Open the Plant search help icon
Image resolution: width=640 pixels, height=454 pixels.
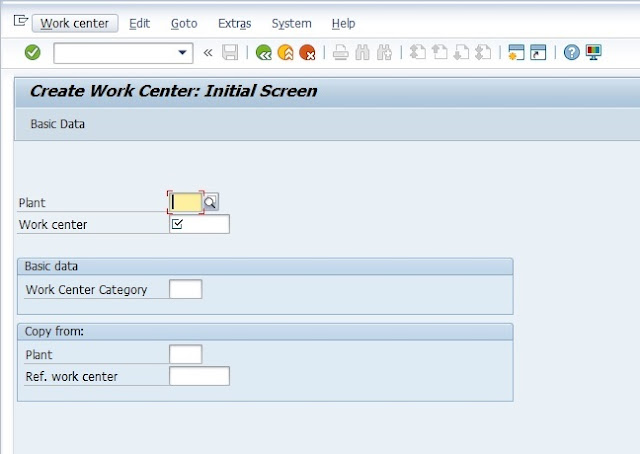211,202
